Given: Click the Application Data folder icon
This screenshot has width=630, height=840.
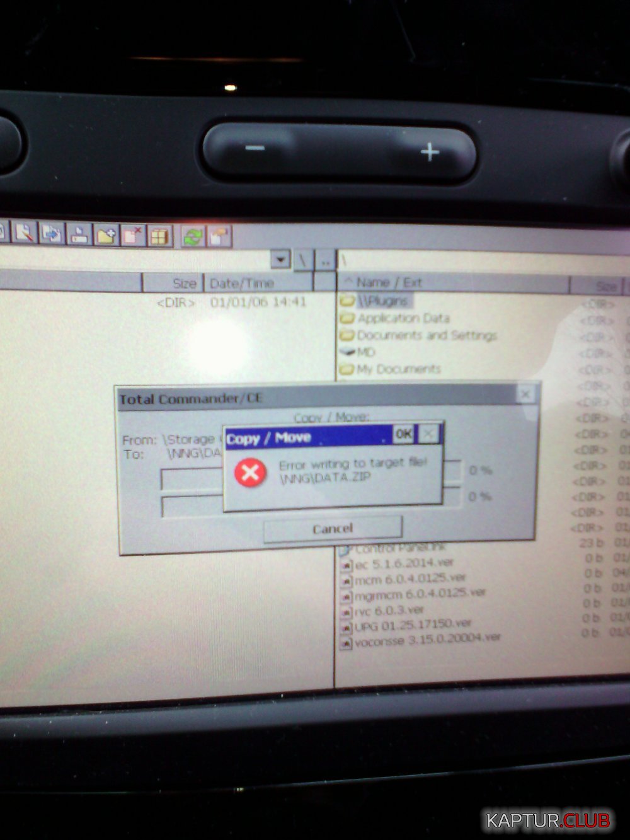Looking at the screenshot, I should (347, 318).
